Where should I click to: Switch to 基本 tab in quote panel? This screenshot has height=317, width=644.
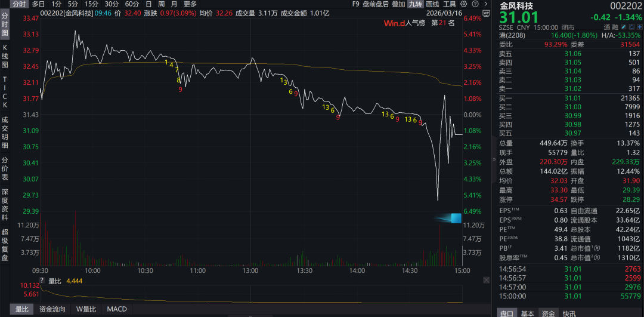pos(527,313)
